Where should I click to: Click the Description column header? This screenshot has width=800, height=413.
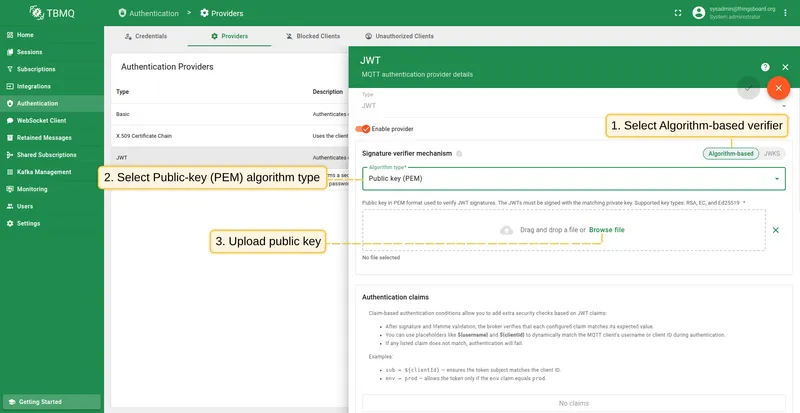tap(328, 92)
